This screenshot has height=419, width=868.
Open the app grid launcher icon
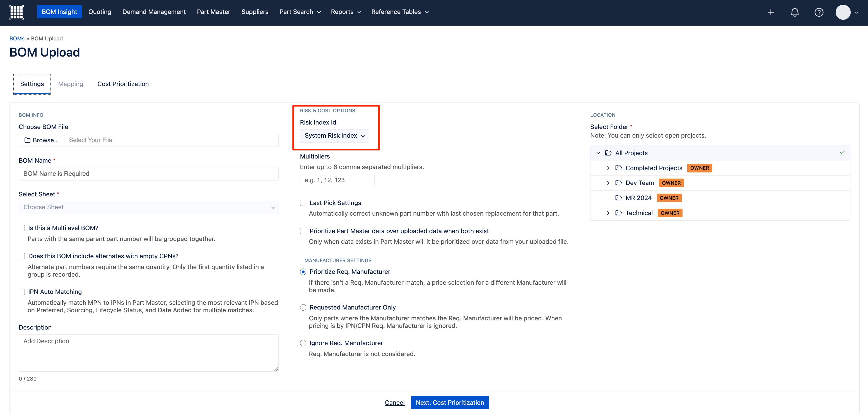click(16, 12)
